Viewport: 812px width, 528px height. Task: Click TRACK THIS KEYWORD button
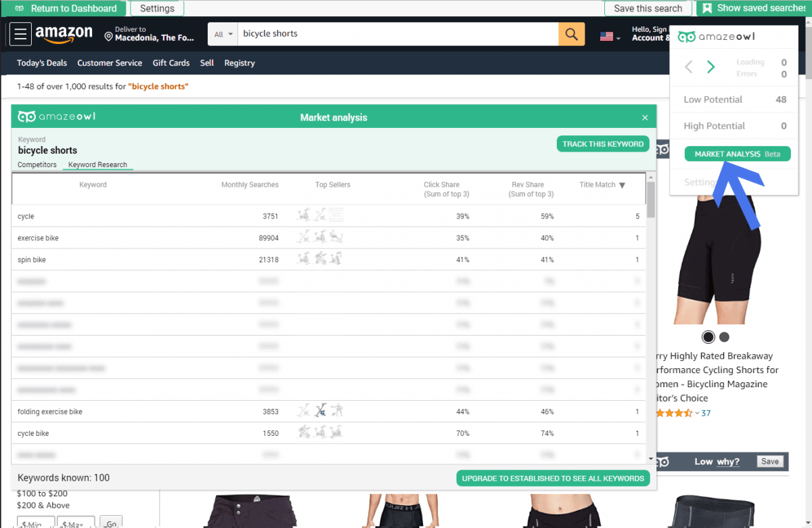point(603,144)
